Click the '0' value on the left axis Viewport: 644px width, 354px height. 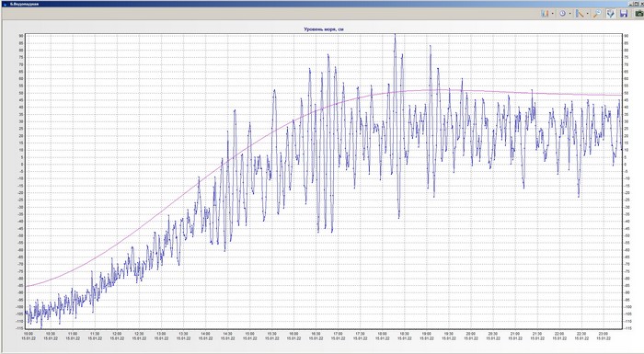(x=22, y=165)
